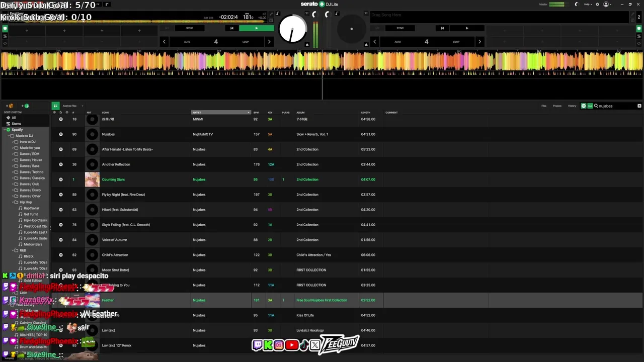Screen dimensions: 644x362
Task: Open dropdown arrow next to Analyze Files
Action: click(82, 106)
